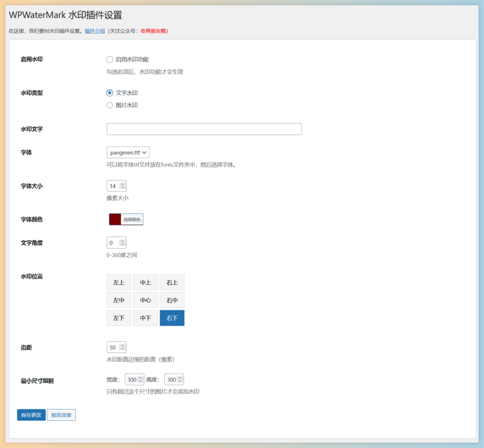The width and height of the screenshot is (484, 448).
Task: Click the 像素大小 hint text
Action: click(x=117, y=198)
